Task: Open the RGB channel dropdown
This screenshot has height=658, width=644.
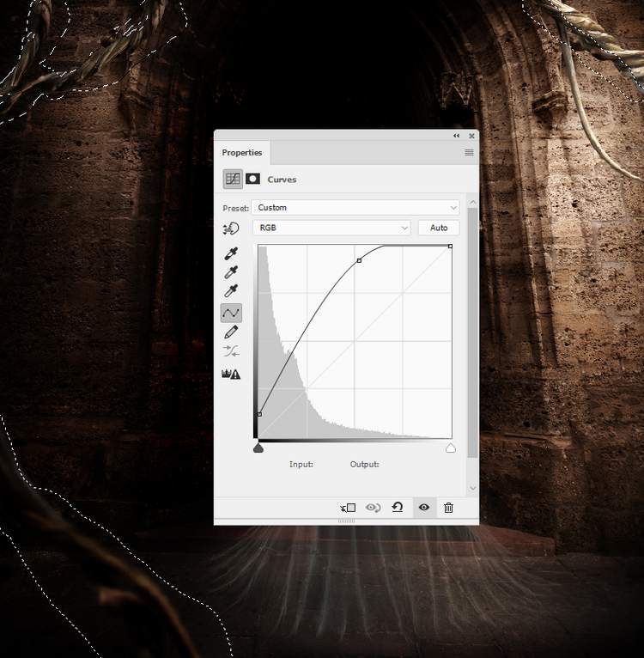Action: 331,228
